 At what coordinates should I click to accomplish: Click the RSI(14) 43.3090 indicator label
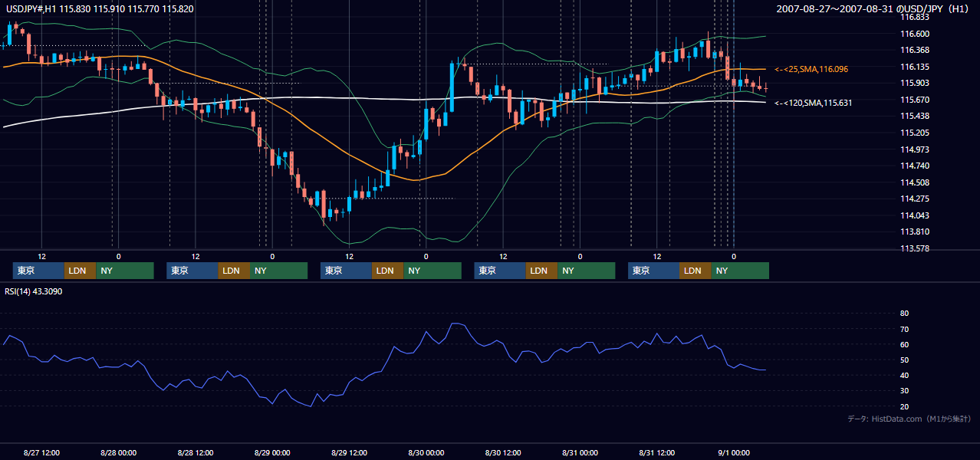pos(34,291)
